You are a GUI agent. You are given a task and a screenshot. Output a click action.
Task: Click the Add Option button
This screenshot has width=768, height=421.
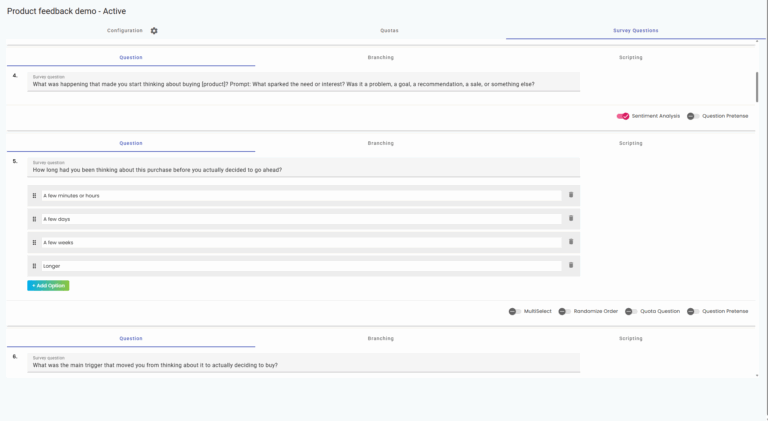coord(48,286)
